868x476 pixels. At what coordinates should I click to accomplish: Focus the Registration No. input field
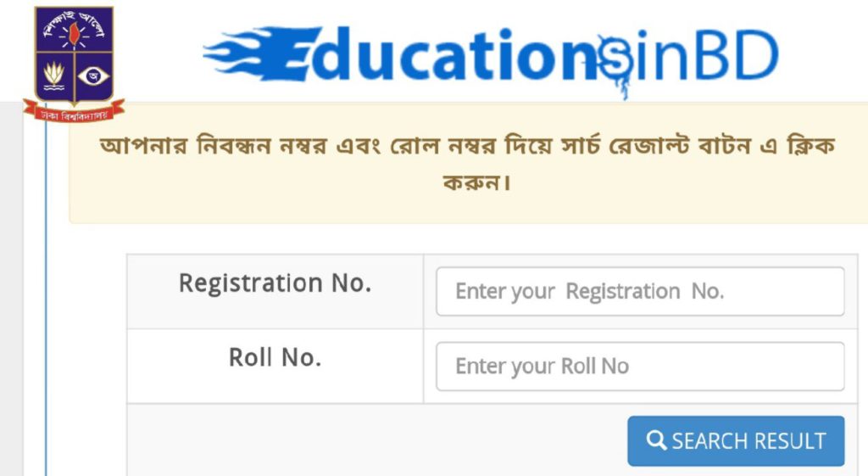point(640,292)
